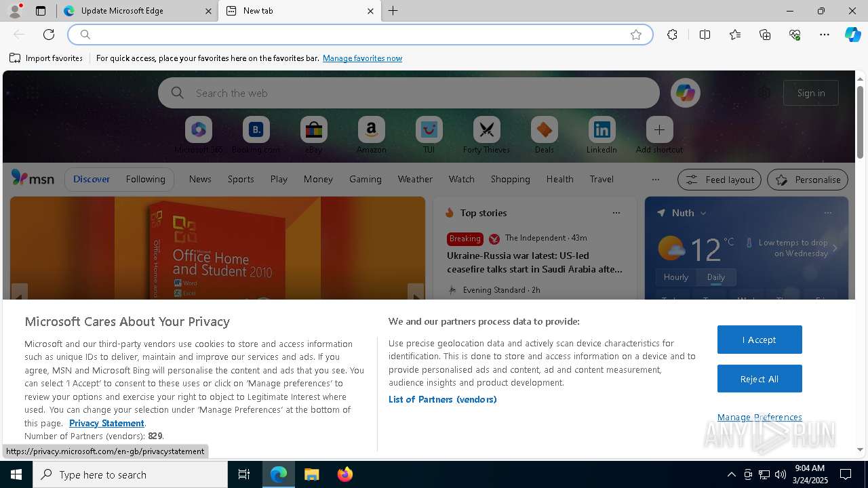This screenshot has height=488, width=868.
Task: Open the Money category
Action: point(318,179)
